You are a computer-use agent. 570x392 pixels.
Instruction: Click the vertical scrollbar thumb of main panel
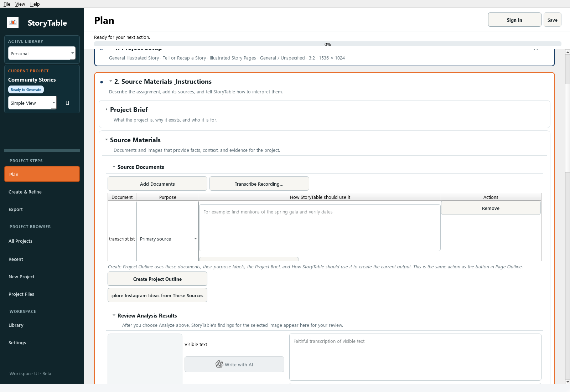(568, 128)
